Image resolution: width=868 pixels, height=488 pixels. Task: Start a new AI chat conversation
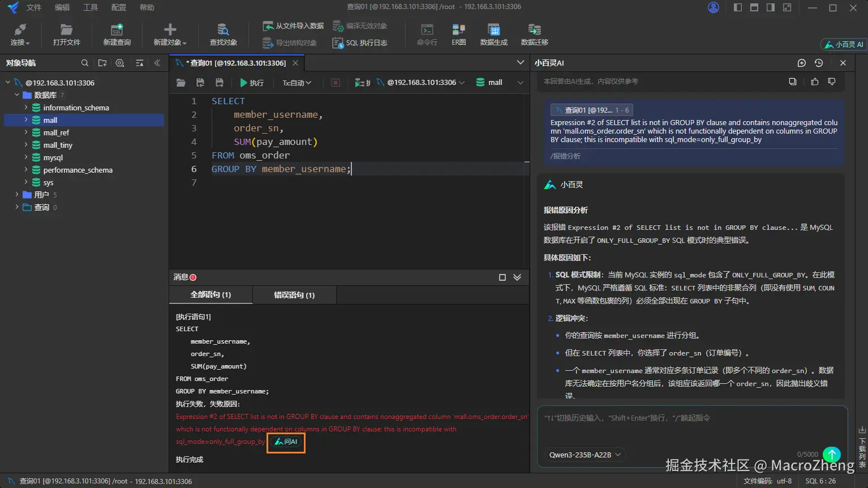[x=801, y=63]
